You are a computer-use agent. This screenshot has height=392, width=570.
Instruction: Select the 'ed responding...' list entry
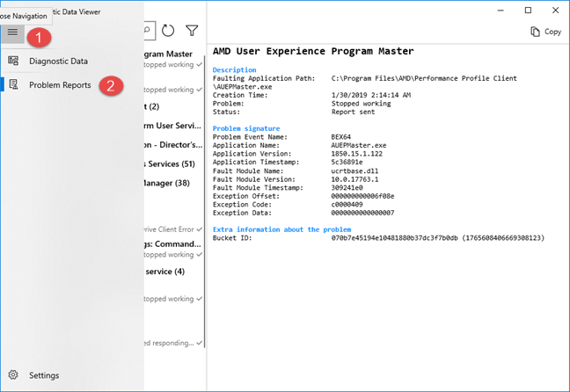click(x=173, y=343)
